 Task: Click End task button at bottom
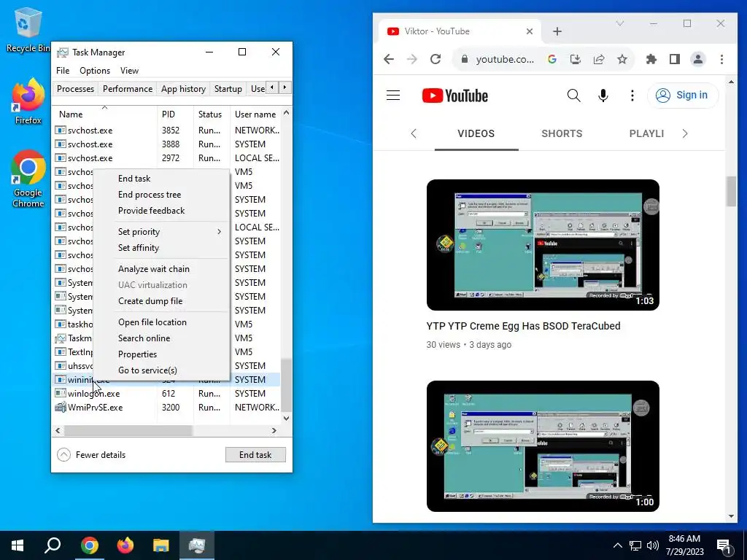(x=255, y=455)
